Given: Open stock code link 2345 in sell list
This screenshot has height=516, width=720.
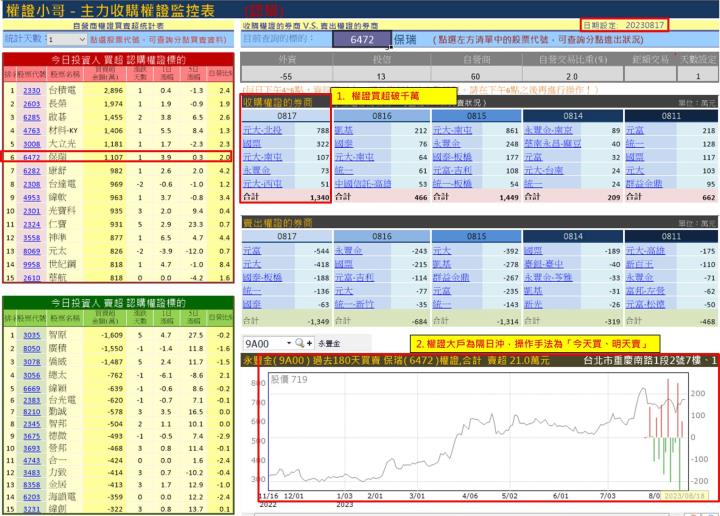Looking at the screenshot, I should coord(32,424).
